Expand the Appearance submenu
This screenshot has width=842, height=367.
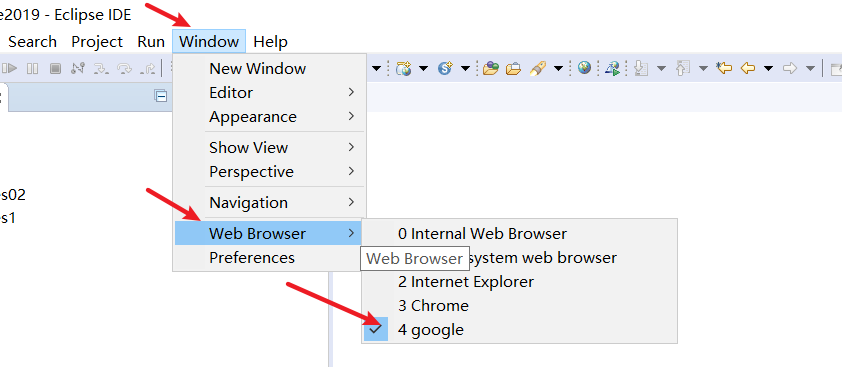coord(269,117)
